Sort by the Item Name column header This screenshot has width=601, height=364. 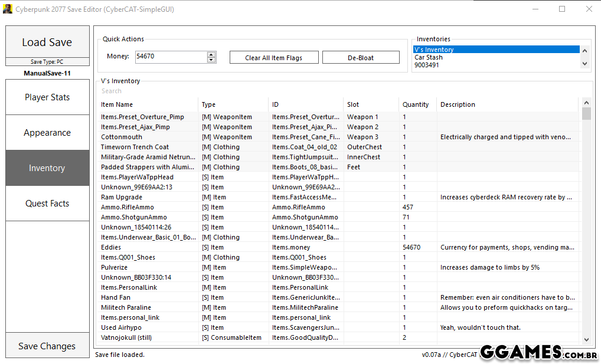117,104
